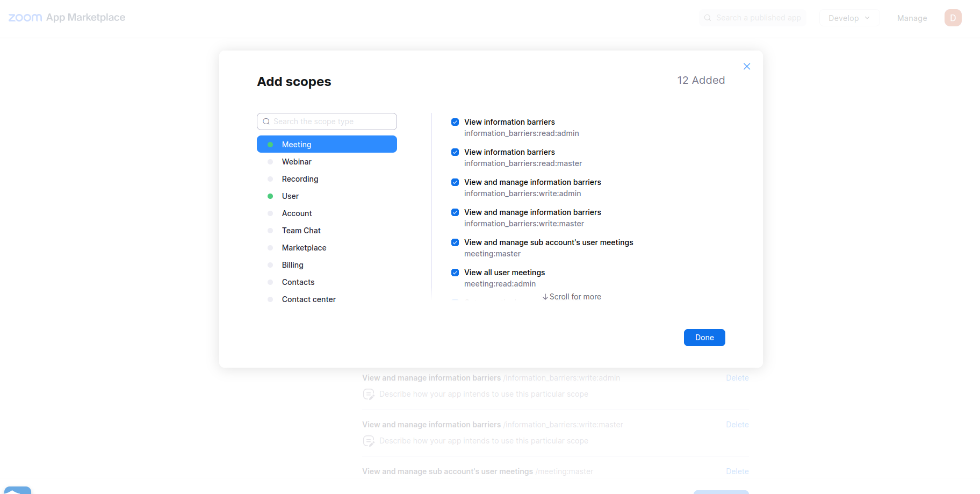This screenshot has width=980, height=494.
Task: Open the Manage link
Action: (x=912, y=18)
